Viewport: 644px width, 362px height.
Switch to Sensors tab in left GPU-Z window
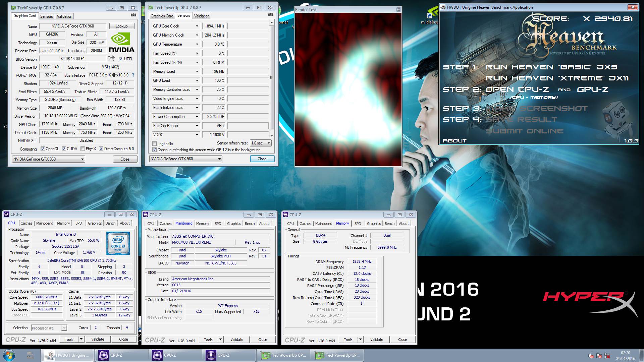pos(46,16)
